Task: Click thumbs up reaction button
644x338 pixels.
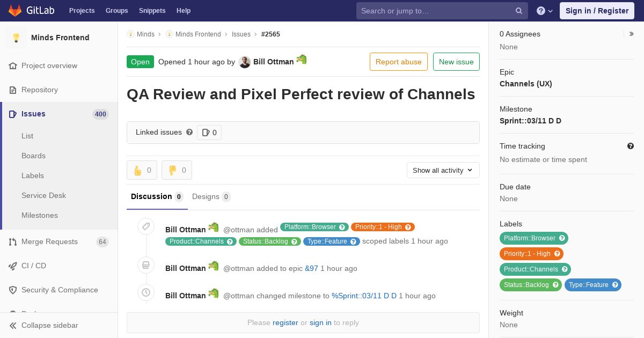Action: [x=142, y=170]
